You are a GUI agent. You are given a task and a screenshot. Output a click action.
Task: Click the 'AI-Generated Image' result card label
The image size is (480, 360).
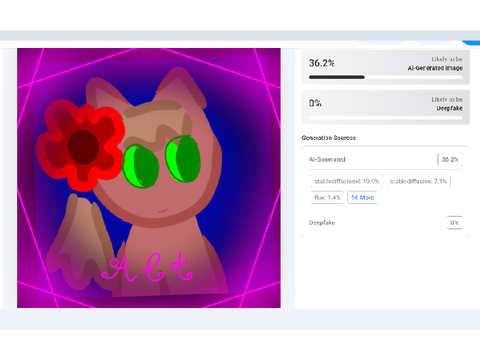coord(435,68)
